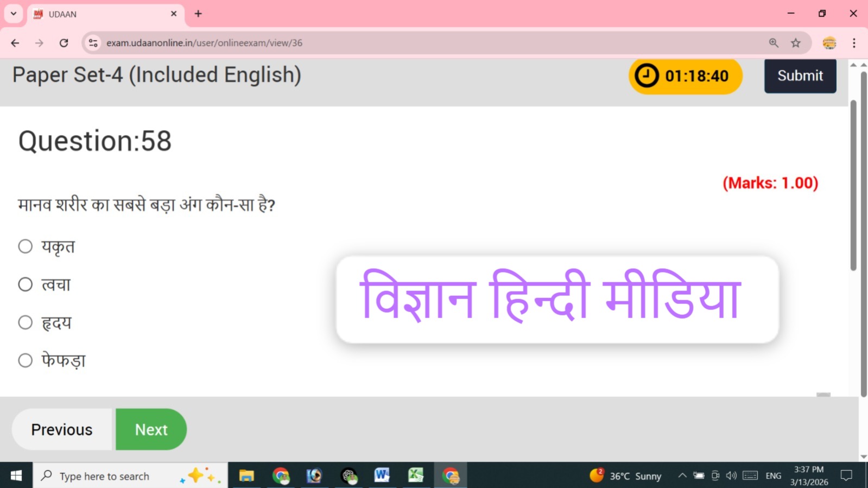This screenshot has height=488, width=868.
Task: Click the browser scrollbar up arrow
Action: coord(864,65)
